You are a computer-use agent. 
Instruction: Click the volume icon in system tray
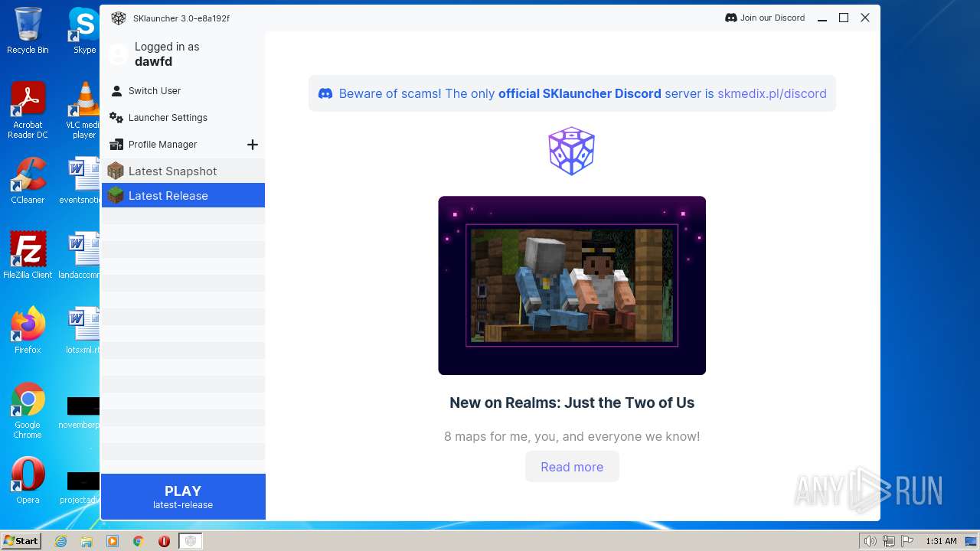tap(870, 541)
